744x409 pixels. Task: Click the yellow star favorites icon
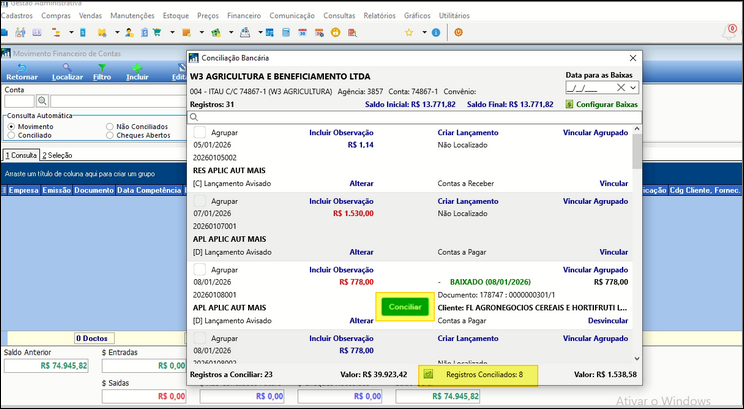[x=409, y=32]
